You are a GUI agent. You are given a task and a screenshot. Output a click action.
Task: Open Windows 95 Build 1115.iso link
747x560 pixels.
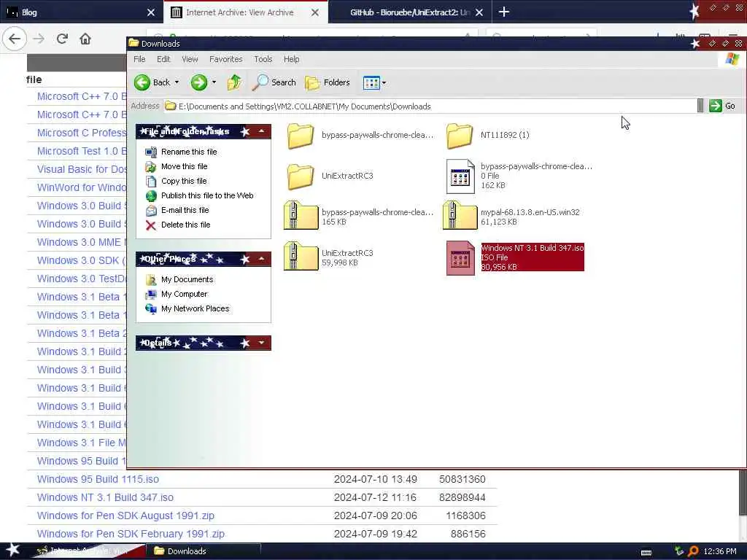point(98,479)
